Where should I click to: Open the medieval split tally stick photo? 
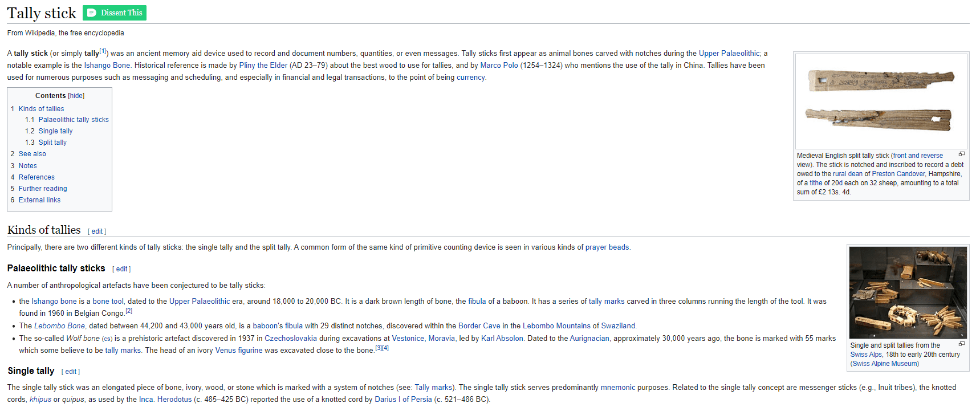[x=881, y=101]
